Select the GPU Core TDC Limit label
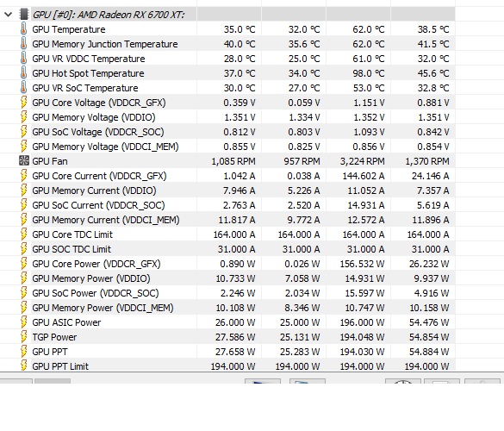This screenshot has width=504, height=431. pyautogui.click(x=72, y=234)
